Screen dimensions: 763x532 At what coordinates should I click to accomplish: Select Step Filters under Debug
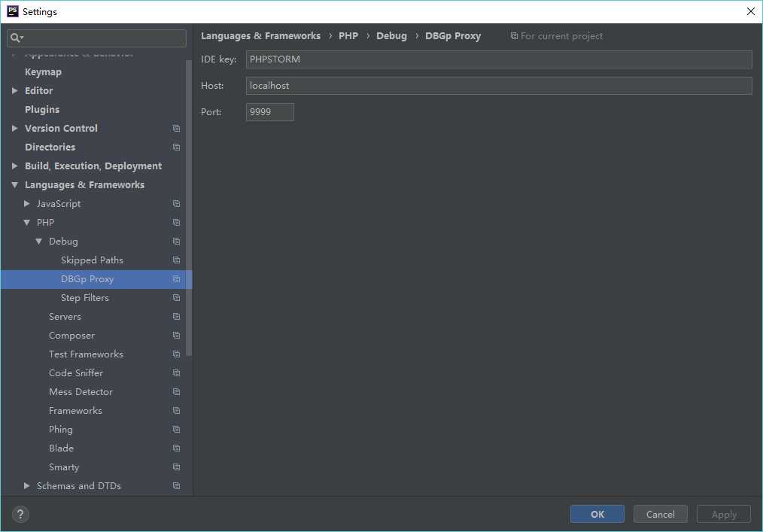tap(85, 298)
